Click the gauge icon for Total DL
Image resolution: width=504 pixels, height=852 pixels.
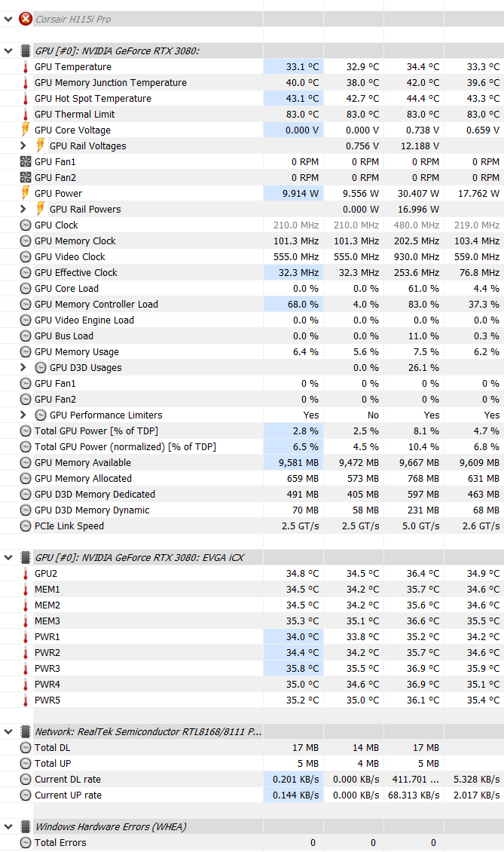tap(26, 748)
